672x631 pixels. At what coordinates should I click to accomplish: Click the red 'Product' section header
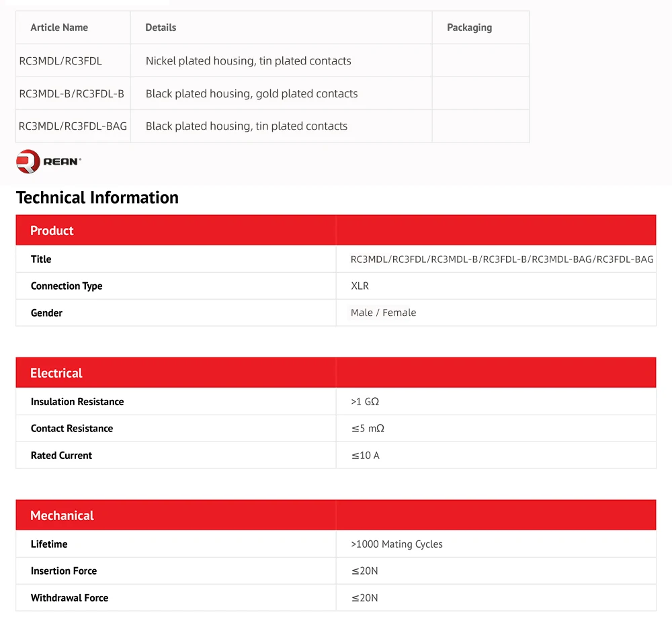point(336,230)
